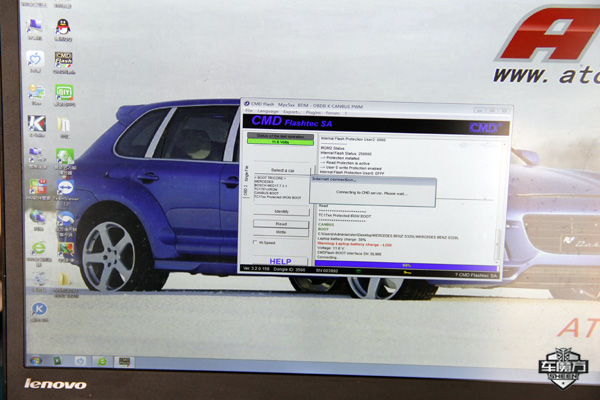Click the Dongle ID status bar entry
Viewport: 600px width, 400px height.
(291, 269)
